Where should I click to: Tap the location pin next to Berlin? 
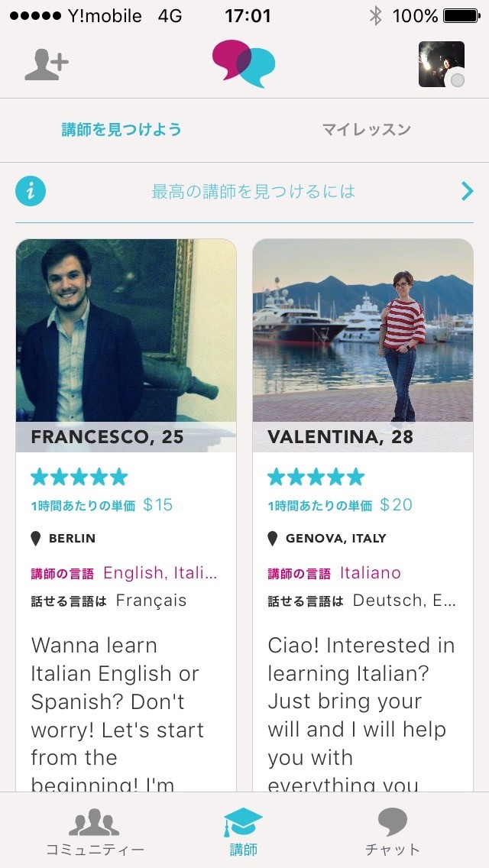[x=36, y=539]
